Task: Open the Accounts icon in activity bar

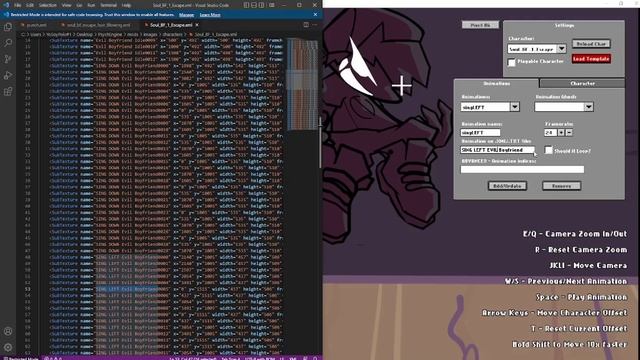Action: [x=8, y=331]
